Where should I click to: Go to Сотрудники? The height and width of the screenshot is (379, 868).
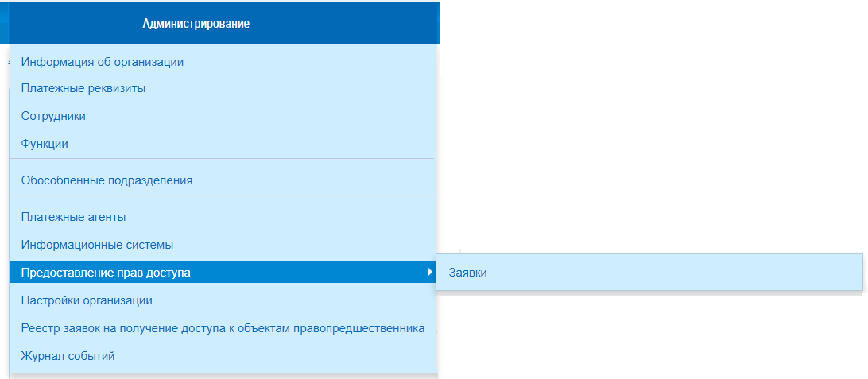(54, 116)
